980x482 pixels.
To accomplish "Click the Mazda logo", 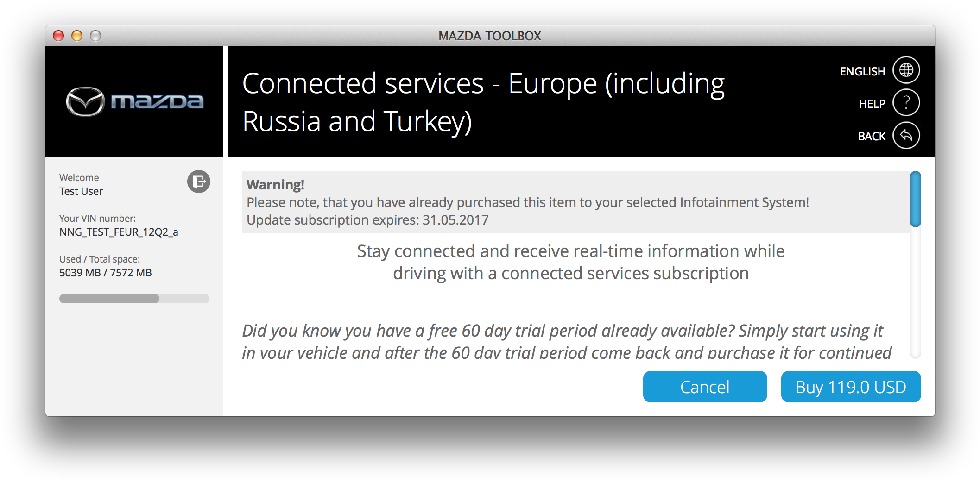I will click(134, 101).
